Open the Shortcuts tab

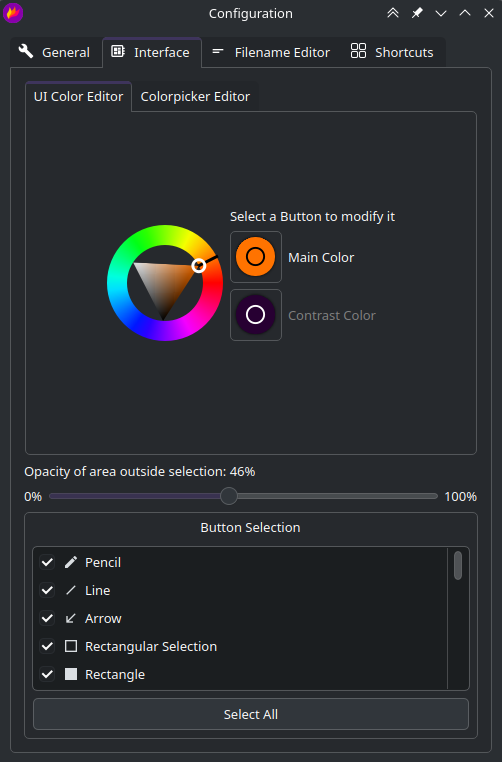click(x=392, y=52)
